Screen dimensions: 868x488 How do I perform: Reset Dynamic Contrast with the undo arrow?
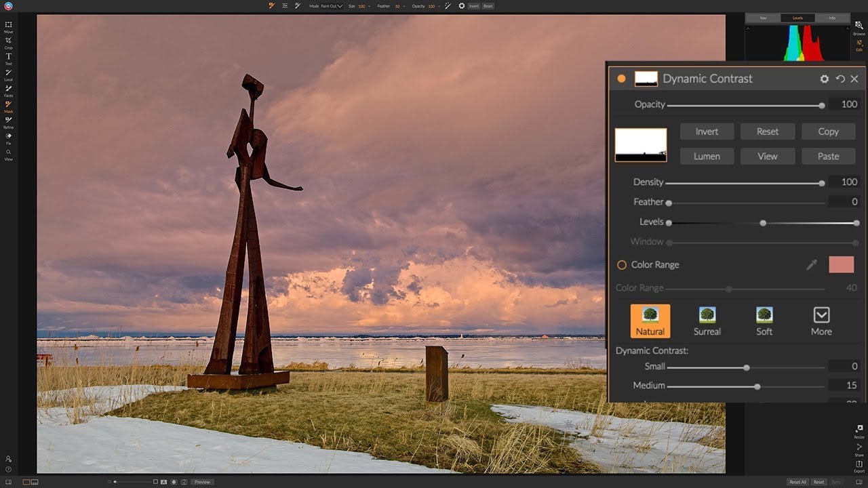click(x=840, y=79)
